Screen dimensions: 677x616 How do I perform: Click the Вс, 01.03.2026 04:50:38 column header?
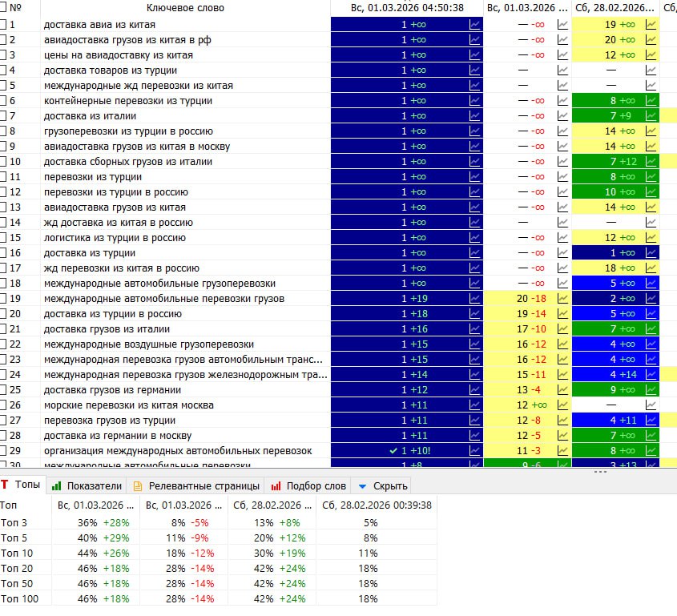(x=407, y=8)
